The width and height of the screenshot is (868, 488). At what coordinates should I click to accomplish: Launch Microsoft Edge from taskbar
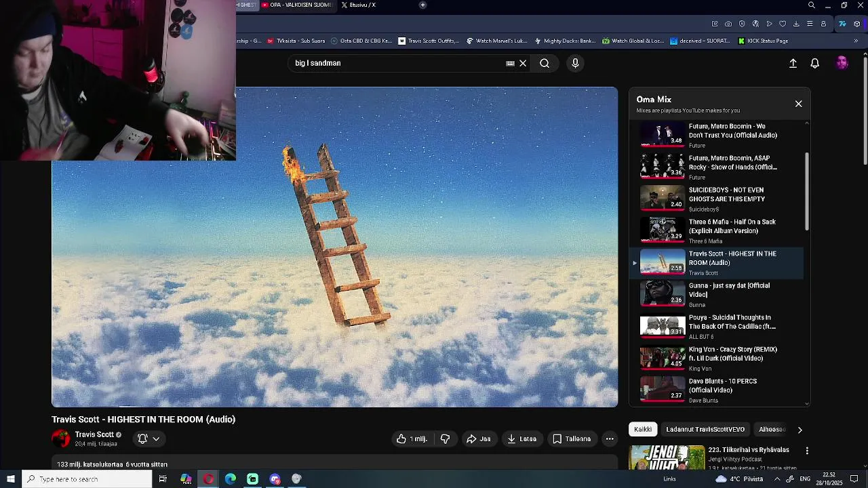pyautogui.click(x=231, y=479)
